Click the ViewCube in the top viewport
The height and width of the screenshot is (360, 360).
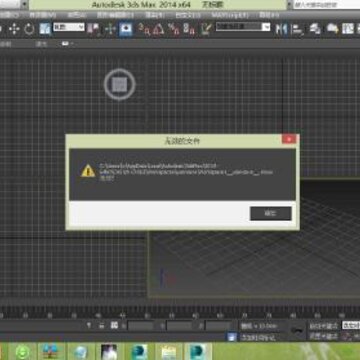[119, 84]
